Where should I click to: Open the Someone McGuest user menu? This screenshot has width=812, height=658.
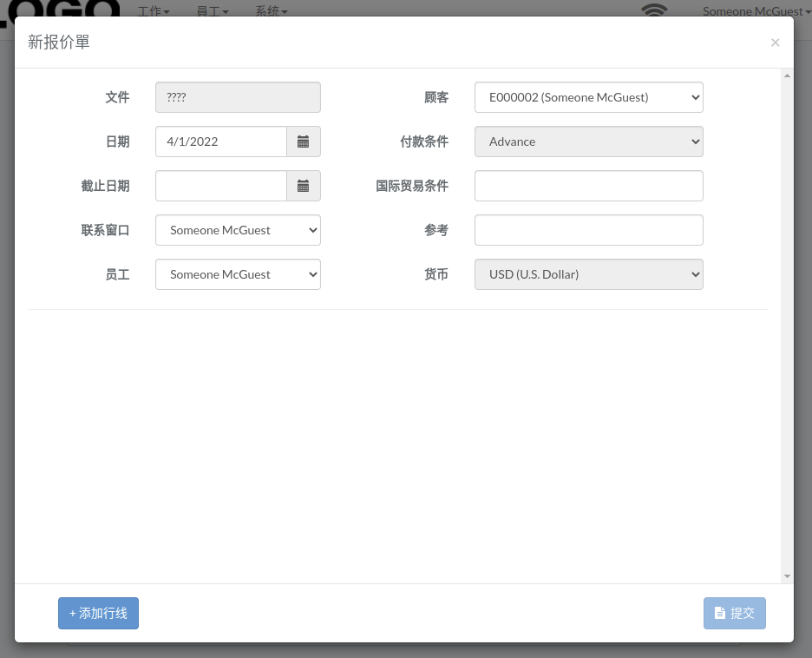[x=756, y=11]
